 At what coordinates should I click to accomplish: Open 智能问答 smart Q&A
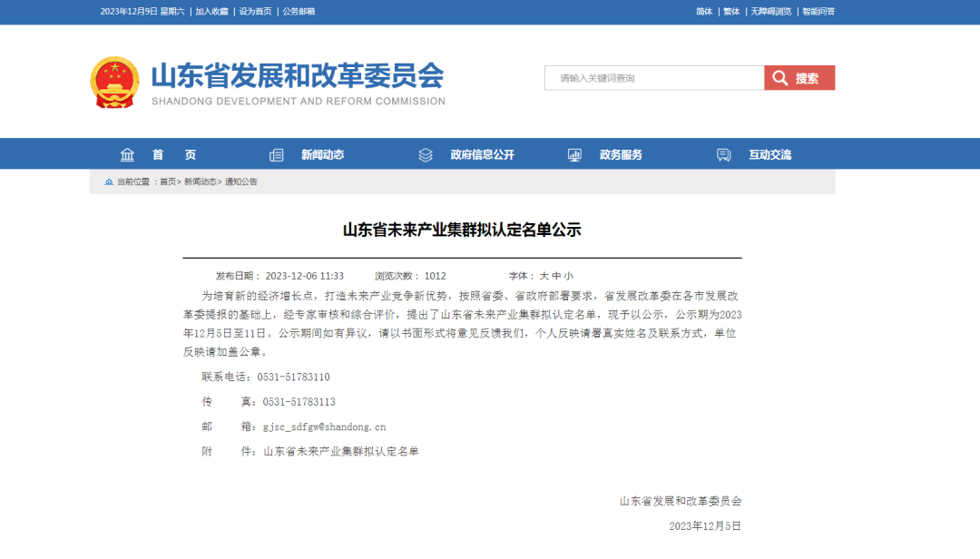pos(818,11)
